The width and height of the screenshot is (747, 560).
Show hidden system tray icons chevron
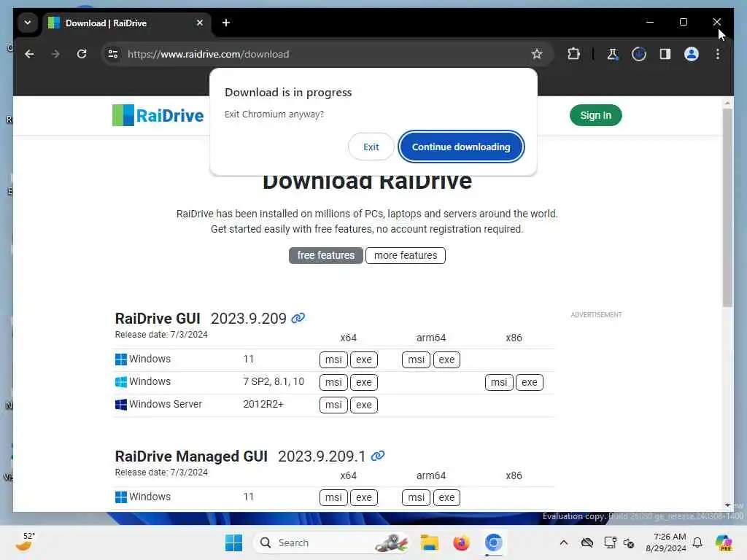click(564, 542)
